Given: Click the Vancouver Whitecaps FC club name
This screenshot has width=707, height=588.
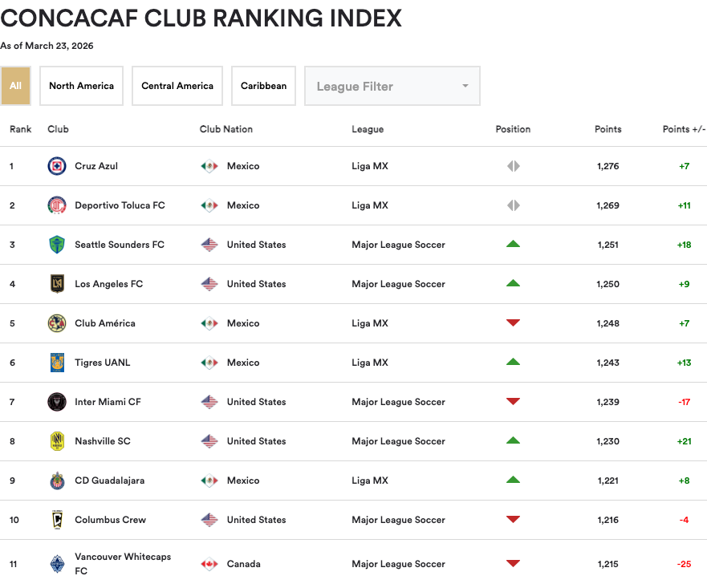Looking at the screenshot, I should pos(123,564).
